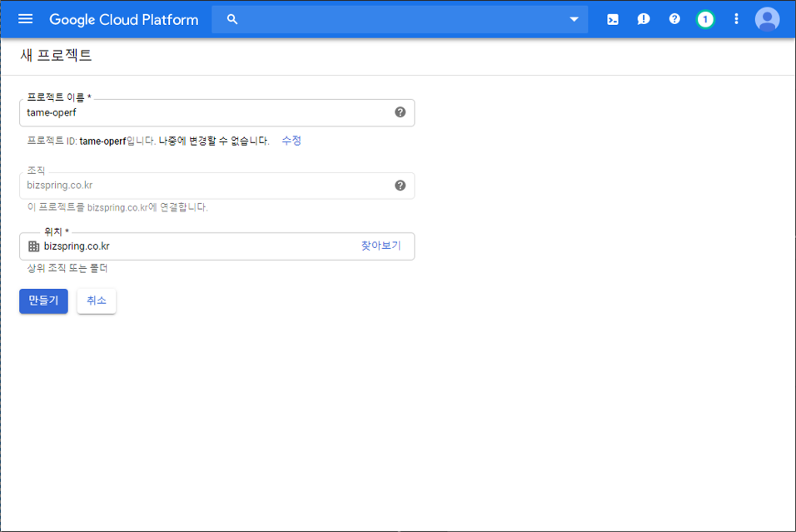The width and height of the screenshot is (796, 532).
Task: Click the 위치 location field bizspring.co.kr
Action: (x=216, y=246)
